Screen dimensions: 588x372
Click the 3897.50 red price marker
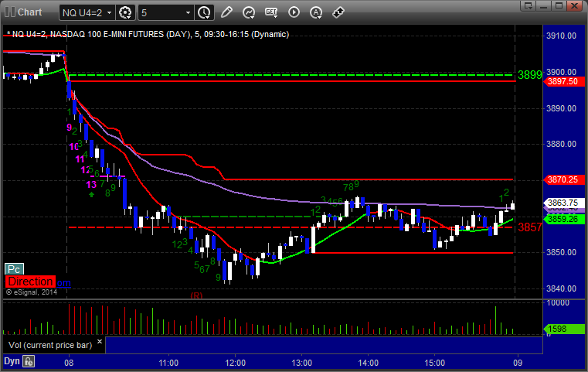click(563, 81)
